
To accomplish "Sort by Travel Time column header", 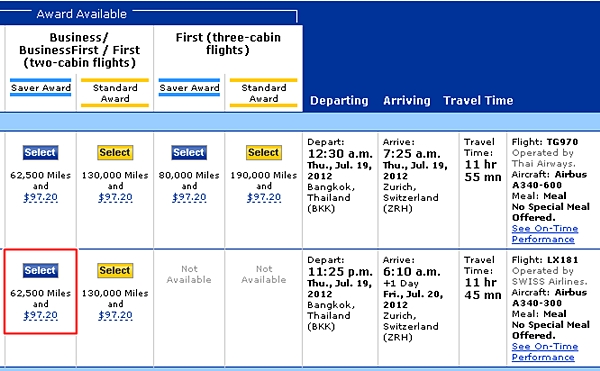I will [478, 101].
